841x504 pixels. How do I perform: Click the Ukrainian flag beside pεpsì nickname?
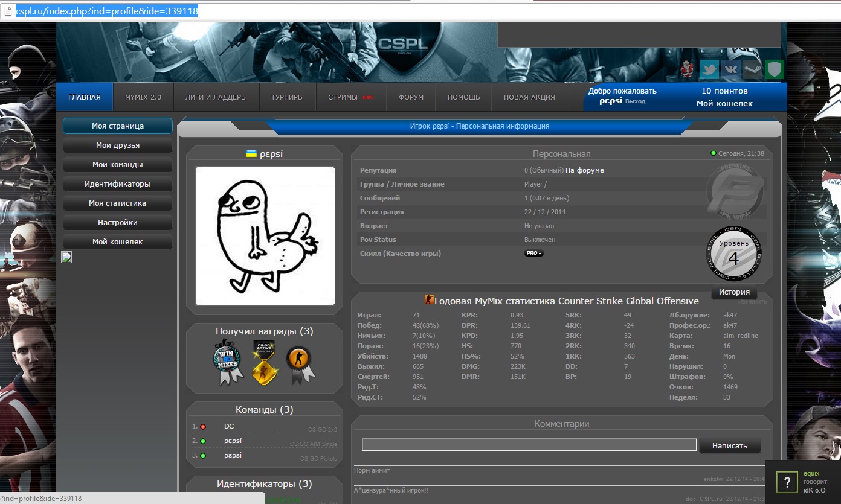pyautogui.click(x=251, y=154)
